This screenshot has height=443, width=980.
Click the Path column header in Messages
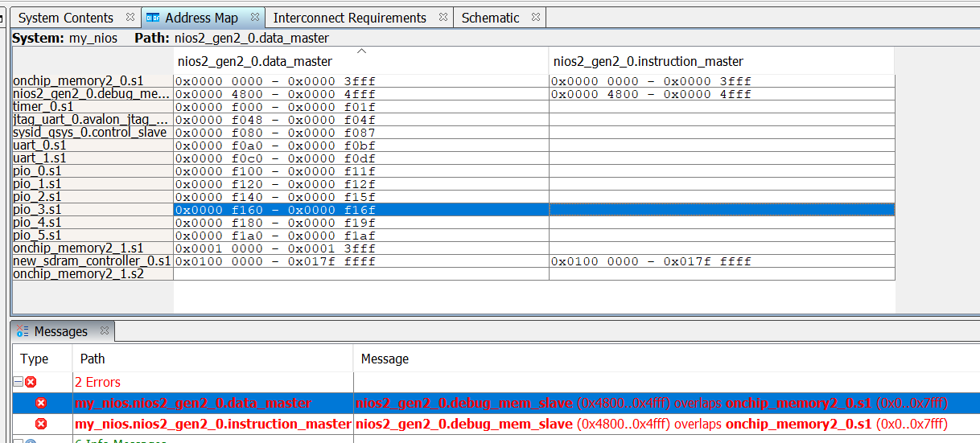(x=212, y=359)
